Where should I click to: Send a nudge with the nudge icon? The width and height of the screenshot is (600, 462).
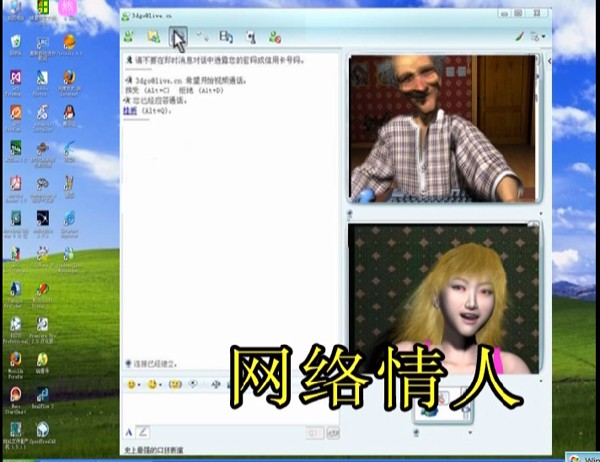point(175,384)
